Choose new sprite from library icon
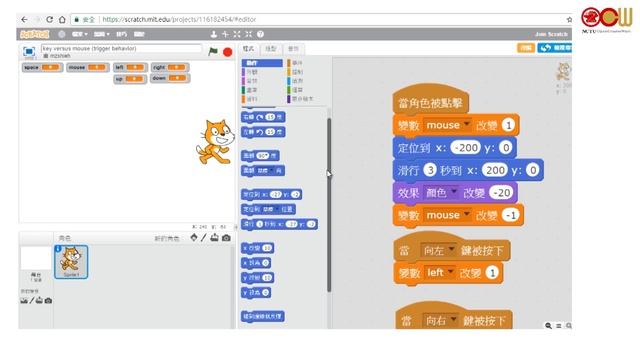The width and height of the screenshot is (640, 360). pyautogui.click(x=194, y=238)
